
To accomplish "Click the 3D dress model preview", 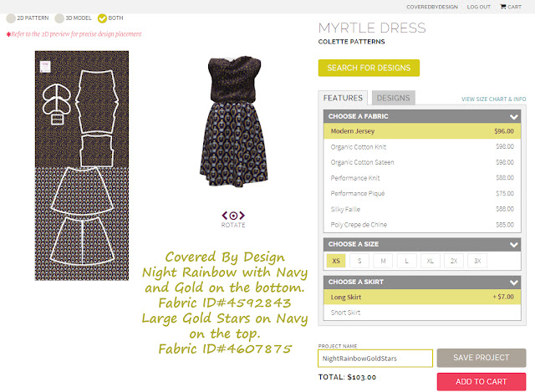I will point(234,122).
